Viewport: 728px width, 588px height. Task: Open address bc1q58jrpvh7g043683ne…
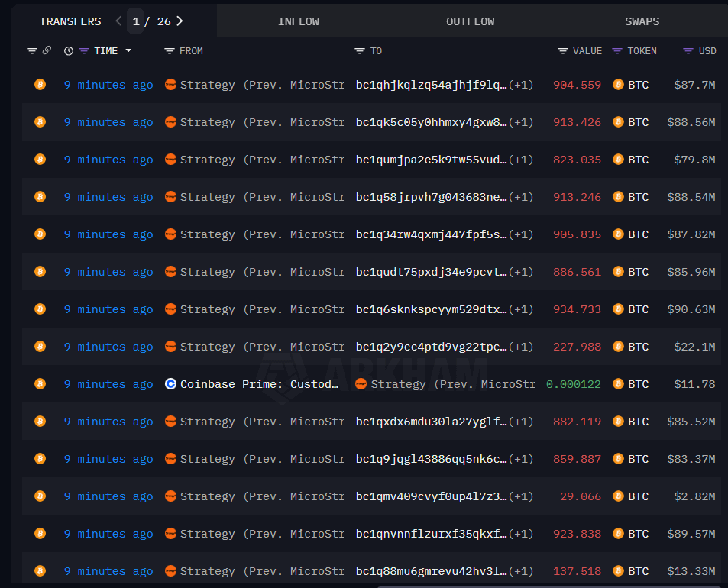coord(431,197)
